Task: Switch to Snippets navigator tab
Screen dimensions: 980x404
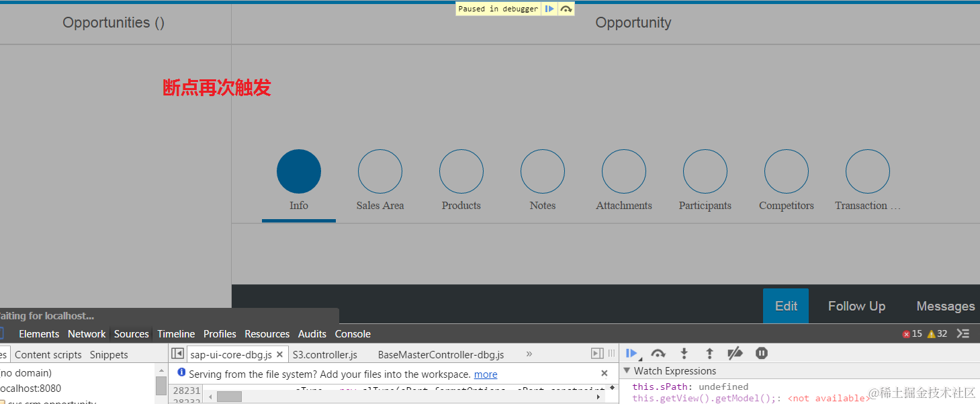Action: coord(109,355)
